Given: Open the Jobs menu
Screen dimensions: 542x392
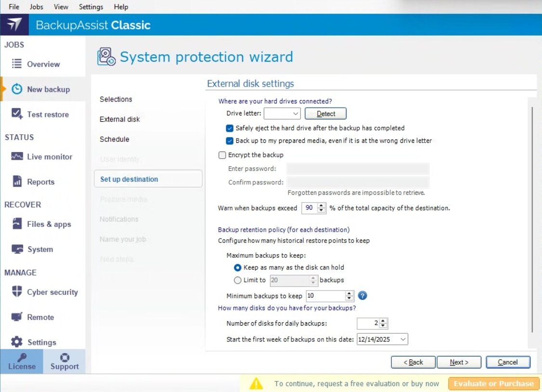Looking at the screenshot, I should (x=36, y=7).
